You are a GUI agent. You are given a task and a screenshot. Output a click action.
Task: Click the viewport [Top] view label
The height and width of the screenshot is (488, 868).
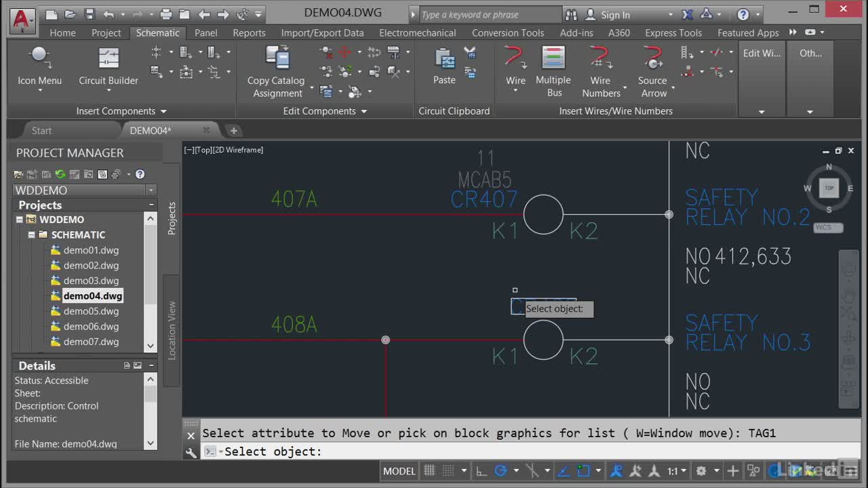tap(203, 150)
